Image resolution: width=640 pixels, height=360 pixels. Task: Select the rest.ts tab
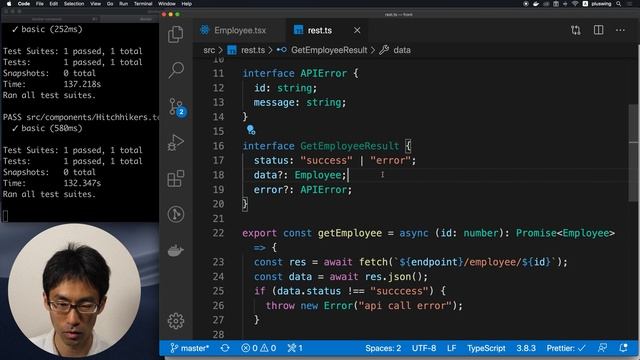tap(319, 30)
